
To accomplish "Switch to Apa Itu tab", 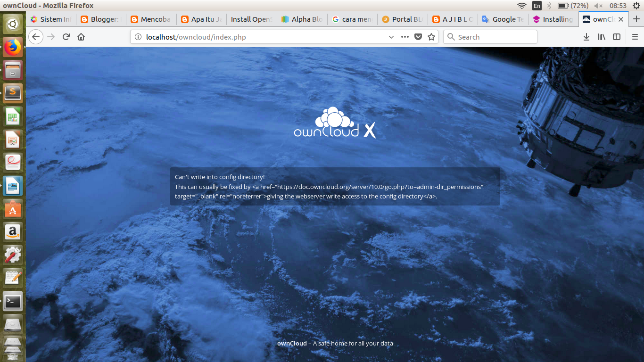I will tap(201, 19).
